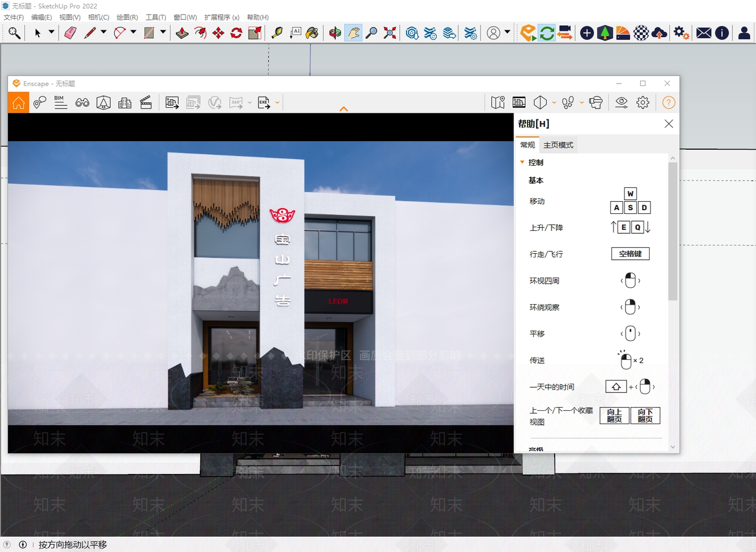Select the Push/Pull tool
Viewport: 756px width, 552px height.
click(182, 33)
